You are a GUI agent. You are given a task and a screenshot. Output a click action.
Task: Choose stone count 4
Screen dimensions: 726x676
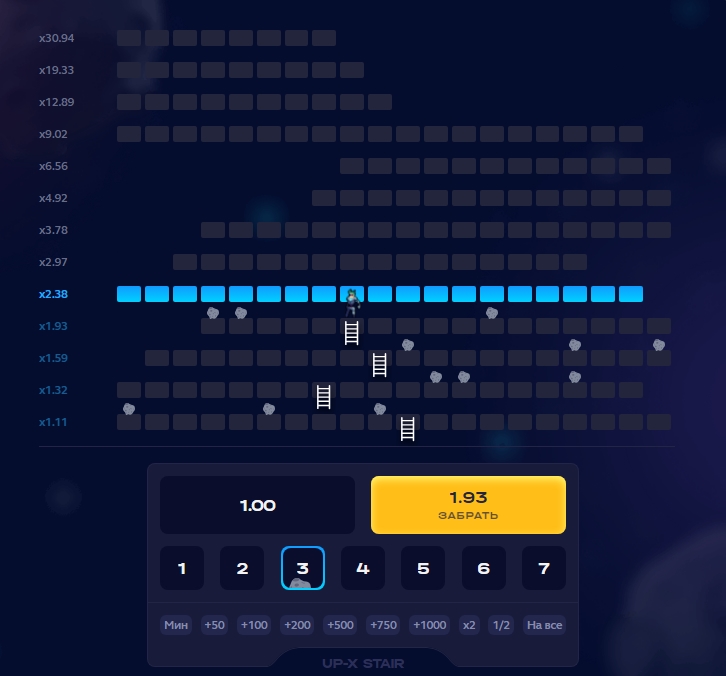363,568
